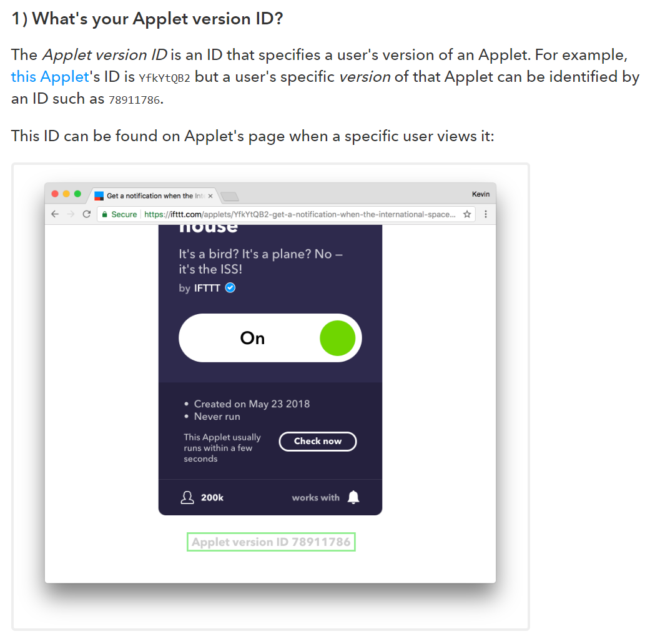Reload the page with the refresh icon
The image size is (655, 644).
[86, 214]
